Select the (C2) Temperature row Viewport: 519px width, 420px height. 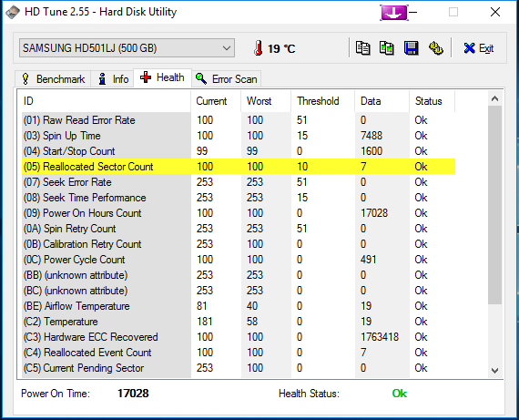coord(239,322)
